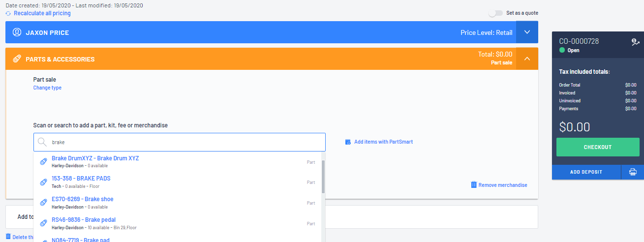The height and width of the screenshot is (242, 644).
Task: Click the green CHECKOUT button
Action: click(598, 147)
